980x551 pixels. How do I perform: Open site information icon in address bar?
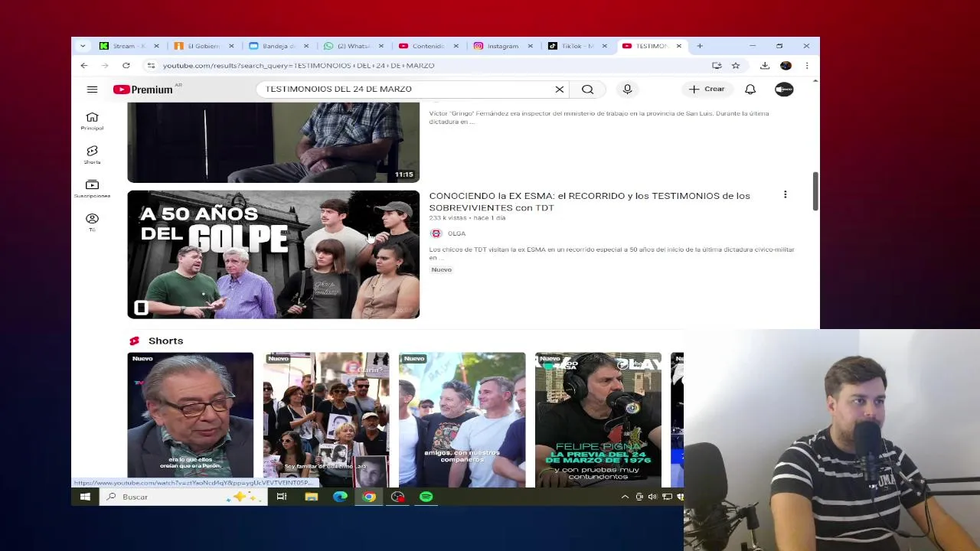pyautogui.click(x=151, y=66)
